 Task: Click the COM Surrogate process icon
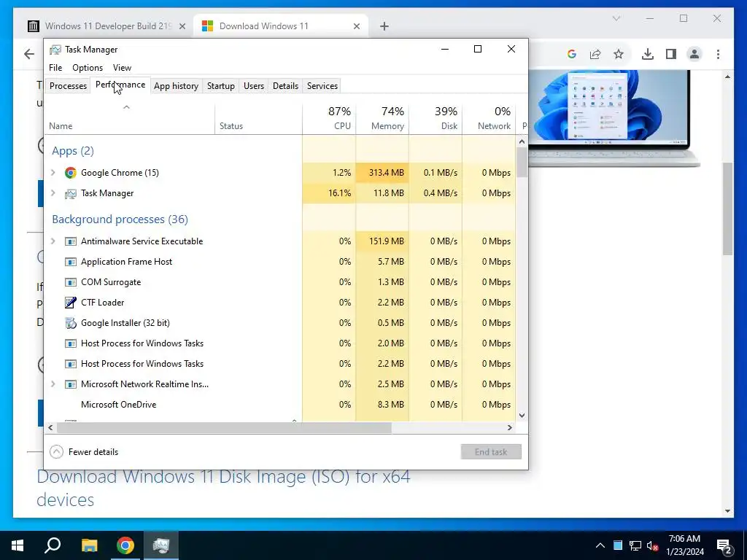(71, 282)
